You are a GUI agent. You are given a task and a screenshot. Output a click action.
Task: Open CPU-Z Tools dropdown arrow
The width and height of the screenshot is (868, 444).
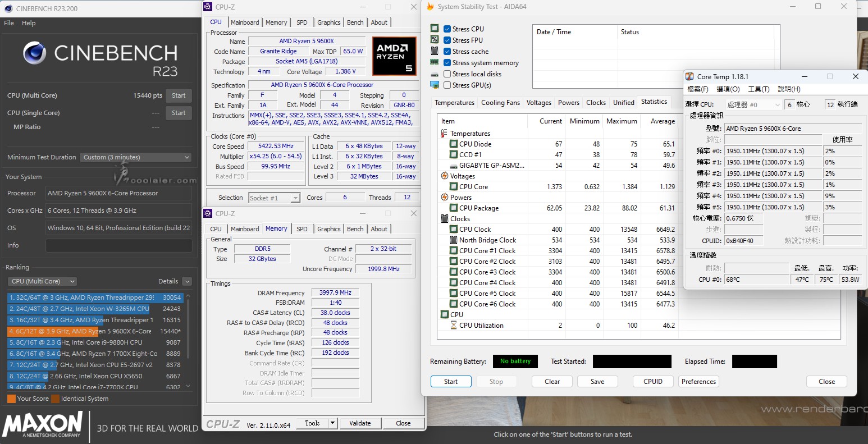(332, 423)
